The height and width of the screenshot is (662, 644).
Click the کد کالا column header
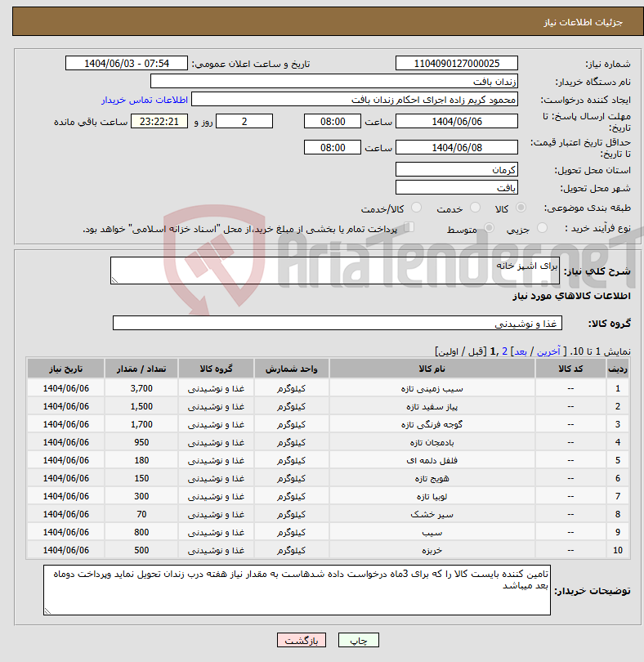coord(570,369)
